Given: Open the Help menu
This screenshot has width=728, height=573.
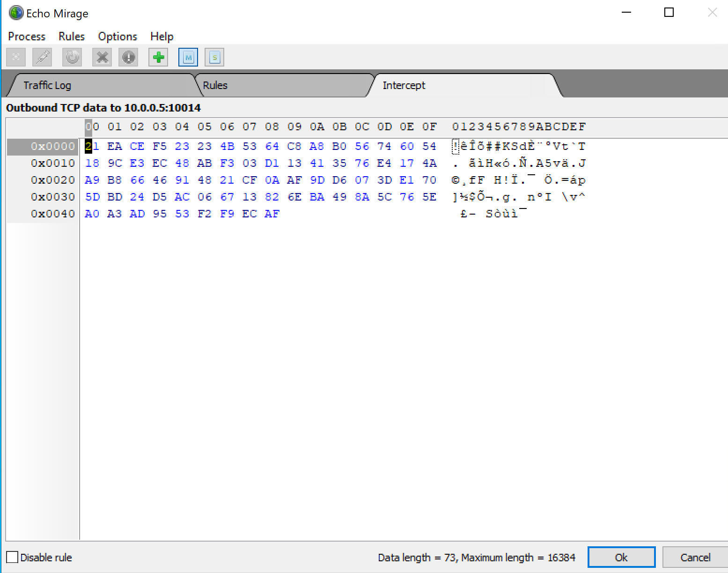Looking at the screenshot, I should coord(162,37).
